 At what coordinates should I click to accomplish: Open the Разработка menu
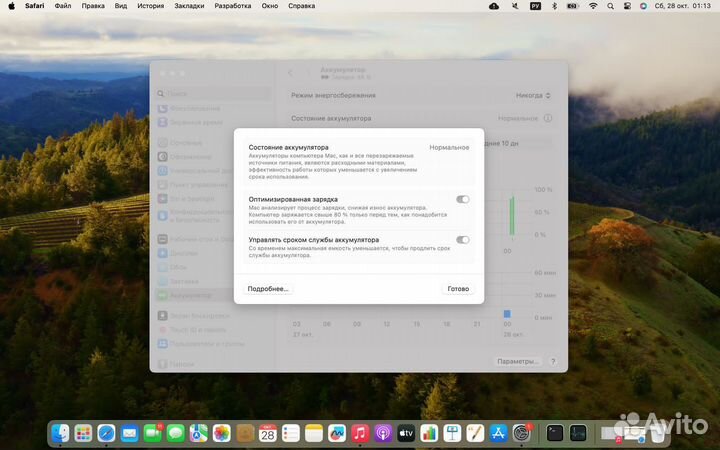pos(233,6)
